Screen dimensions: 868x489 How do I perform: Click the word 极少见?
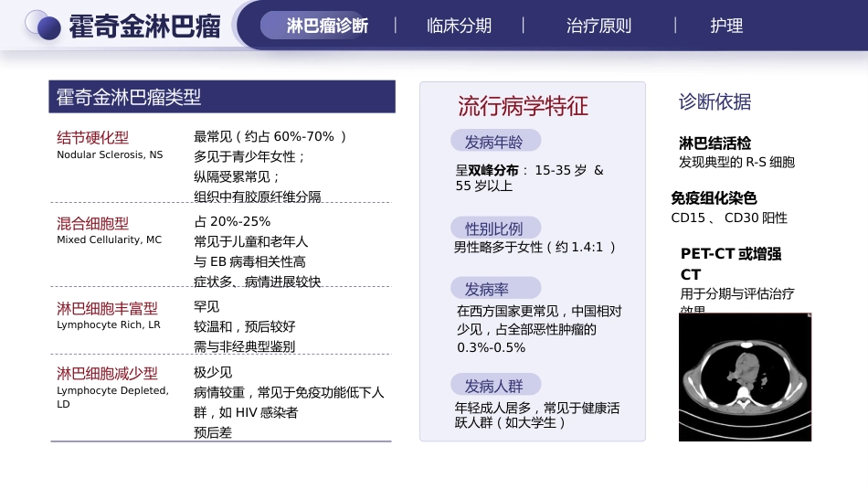[213, 372]
